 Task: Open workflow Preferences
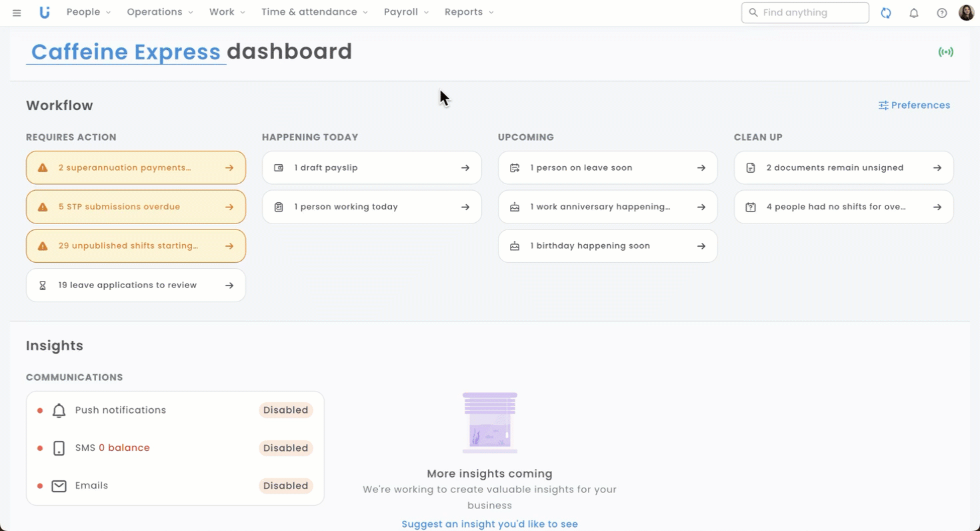[x=914, y=105]
